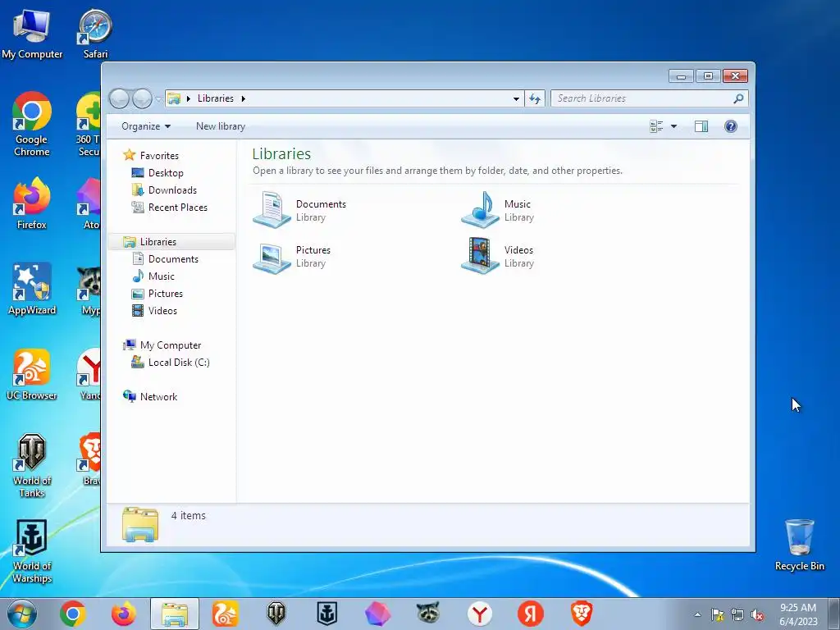
Task: Open Firefox from the taskbar
Action: pos(124,614)
